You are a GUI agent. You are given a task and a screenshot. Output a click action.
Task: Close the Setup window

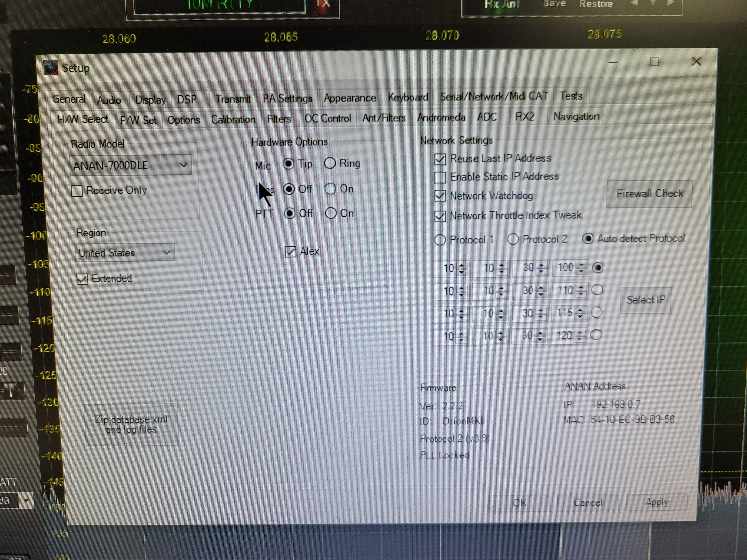696,61
